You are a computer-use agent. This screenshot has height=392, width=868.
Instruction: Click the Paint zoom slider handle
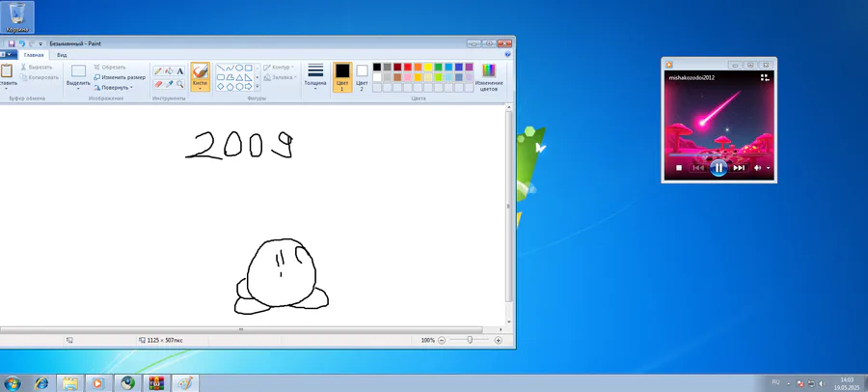[x=470, y=341]
